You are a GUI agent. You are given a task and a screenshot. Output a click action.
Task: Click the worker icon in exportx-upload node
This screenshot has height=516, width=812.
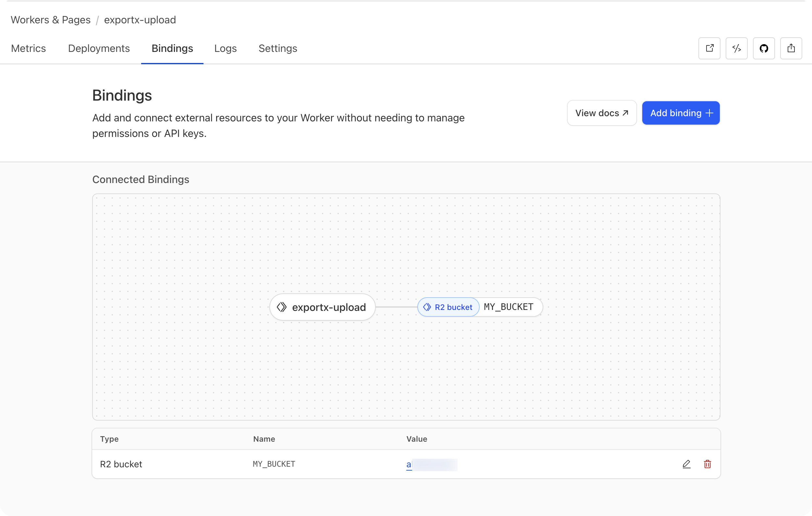click(x=282, y=307)
